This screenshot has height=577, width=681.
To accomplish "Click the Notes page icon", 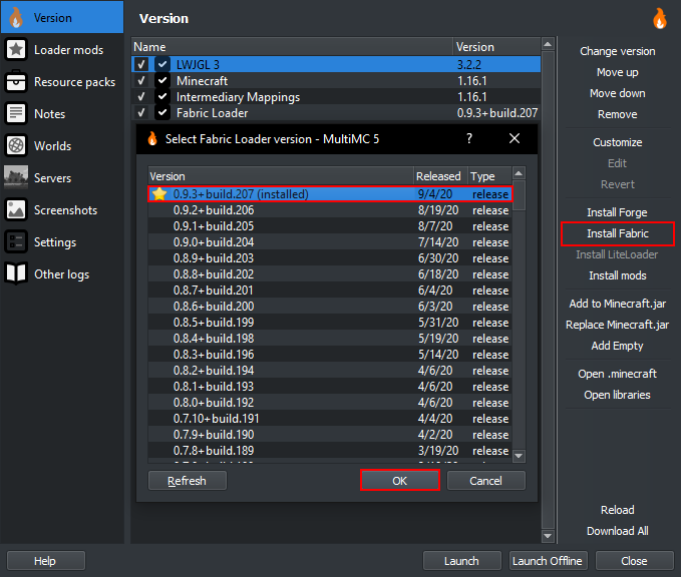I will click(x=16, y=114).
